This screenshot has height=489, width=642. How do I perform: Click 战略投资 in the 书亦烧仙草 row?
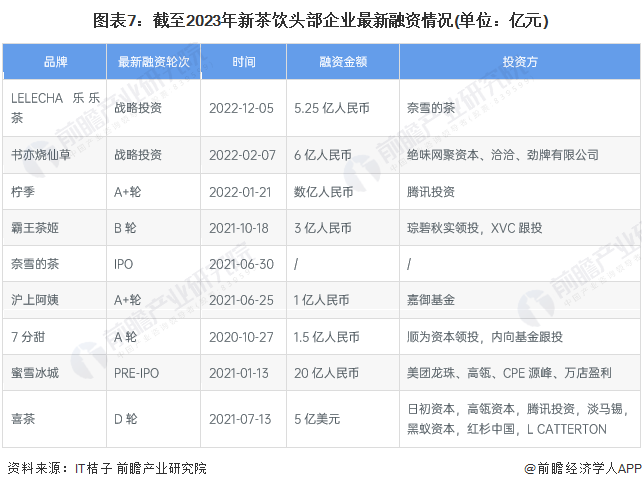tap(138, 155)
